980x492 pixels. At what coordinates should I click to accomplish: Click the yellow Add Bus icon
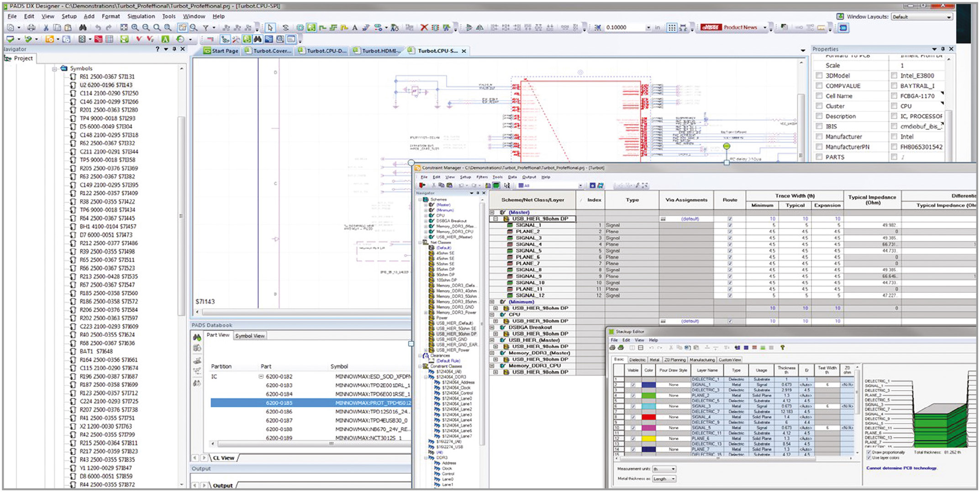coord(344,28)
